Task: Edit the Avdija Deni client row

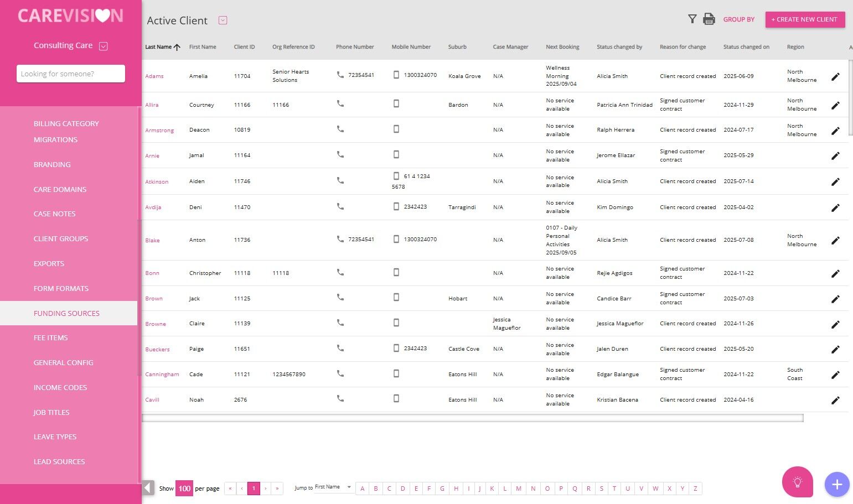Action: click(x=835, y=208)
